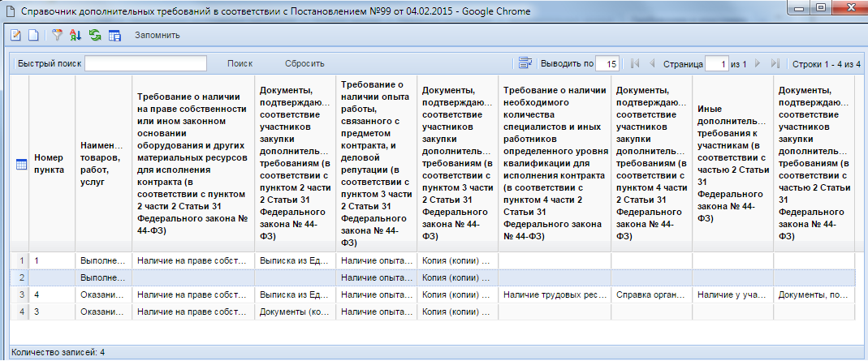Go to the previous page arrow

pos(652,63)
